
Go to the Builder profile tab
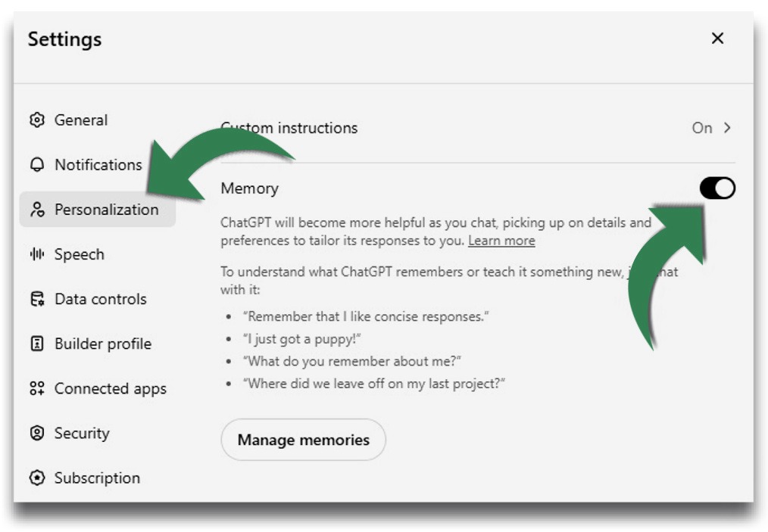tap(102, 344)
